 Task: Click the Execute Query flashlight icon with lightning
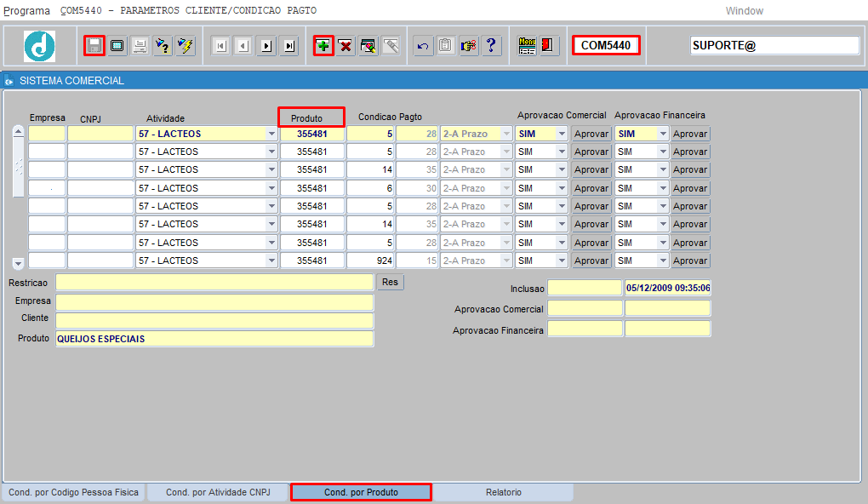pyautogui.click(x=186, y=45)
